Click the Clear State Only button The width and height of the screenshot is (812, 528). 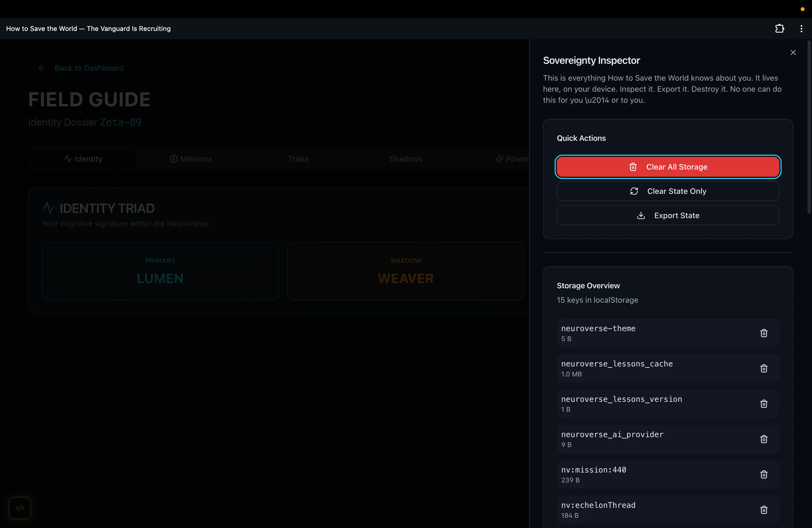coord(668,191)
